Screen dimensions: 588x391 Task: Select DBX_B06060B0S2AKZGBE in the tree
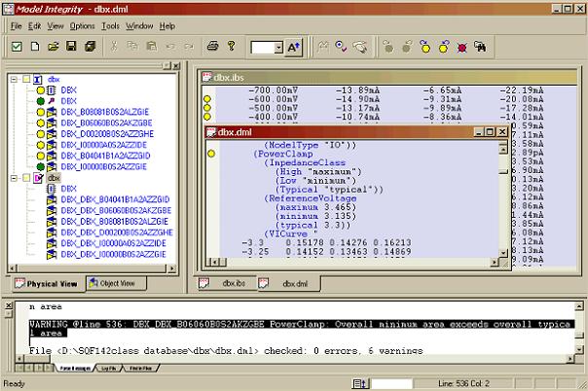[106, 123]
